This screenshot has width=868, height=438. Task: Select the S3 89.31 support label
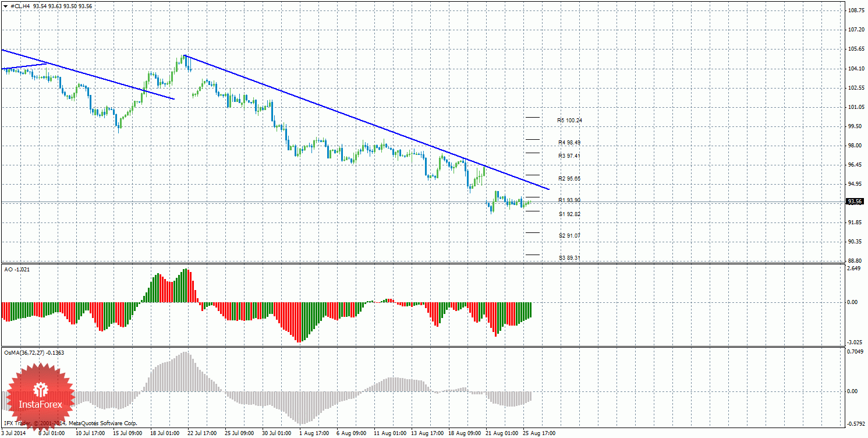coord(569,257)
